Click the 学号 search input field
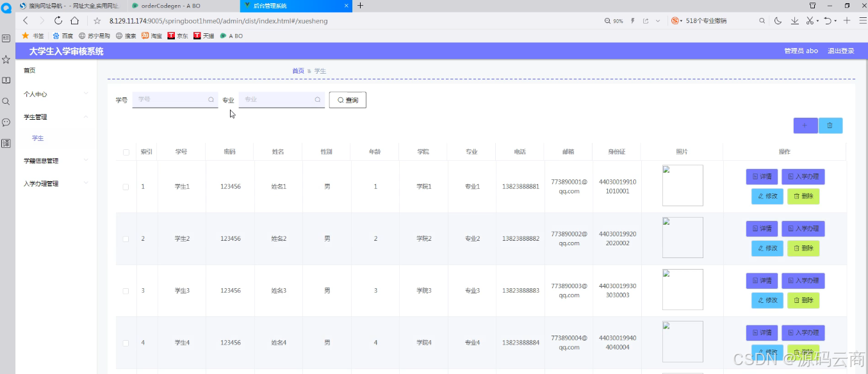Image resolution: width=868 pixels, height=374 pixels. (x=175, y=100)
